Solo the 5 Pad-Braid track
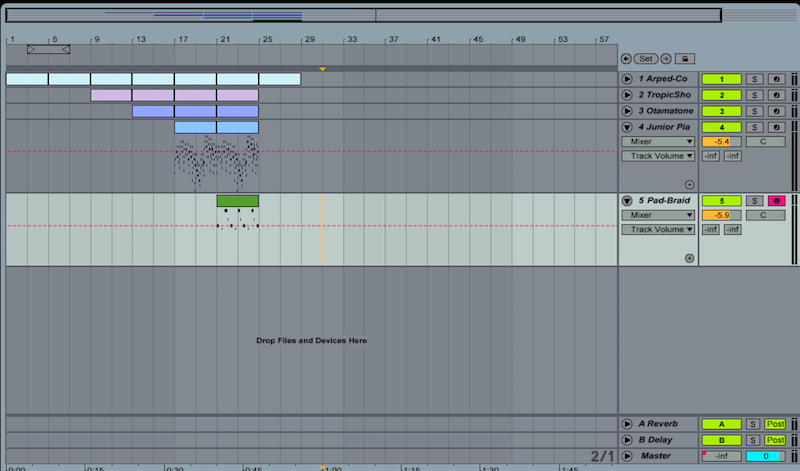This screenshot has width=800, height=471. point(755,201)
